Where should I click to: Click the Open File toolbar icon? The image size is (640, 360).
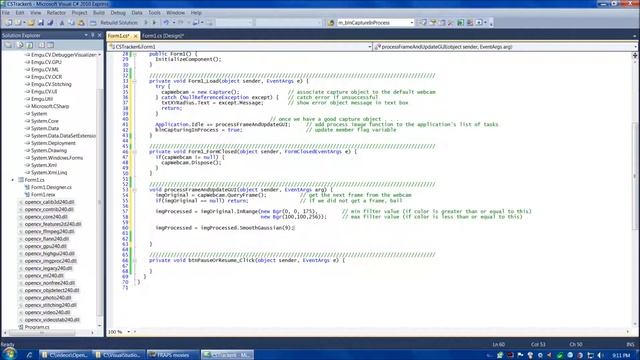pos(31,23)
